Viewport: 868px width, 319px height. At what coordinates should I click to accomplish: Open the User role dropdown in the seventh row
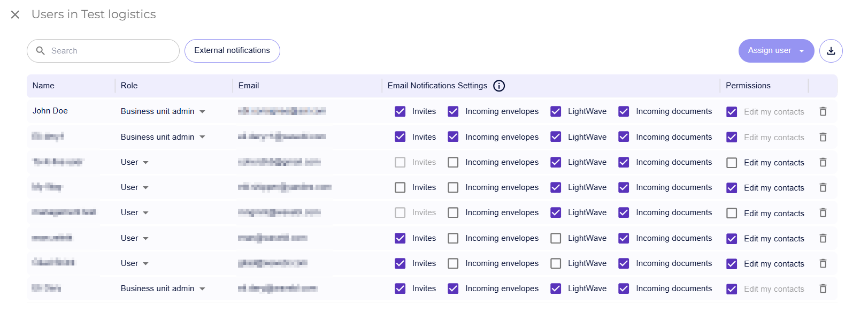(x=135, y=263)
